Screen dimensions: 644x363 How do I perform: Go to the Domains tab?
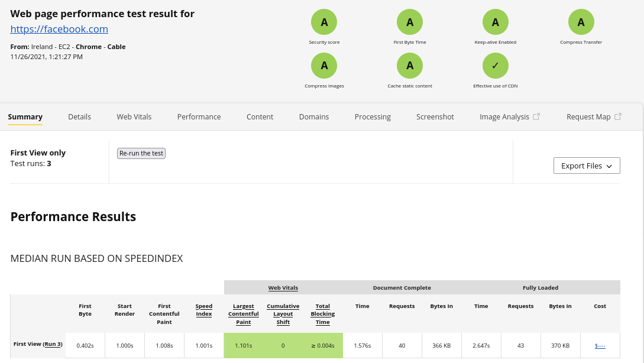tap(314, 117)
